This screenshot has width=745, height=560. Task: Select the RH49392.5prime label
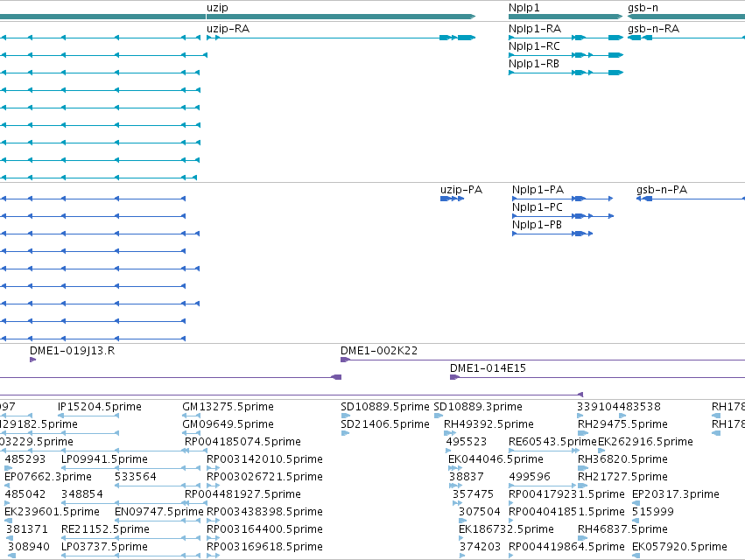pos(488,424)
